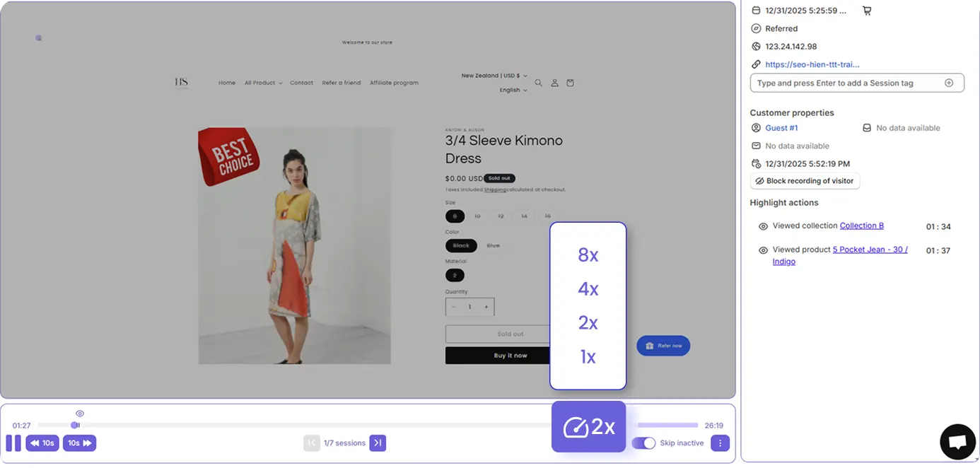Click the shopping cart icon beside the date
Viewport: 980px width, 468px height.
(x=867, y=11)
